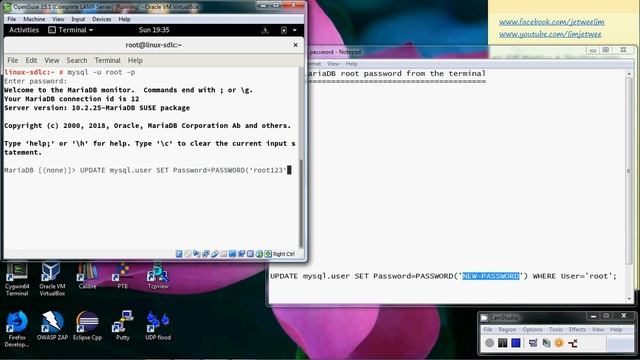The width and height of the screenshot is (640, 360).
Task: Open CamStudio Region menu
Action: point(507,329)
